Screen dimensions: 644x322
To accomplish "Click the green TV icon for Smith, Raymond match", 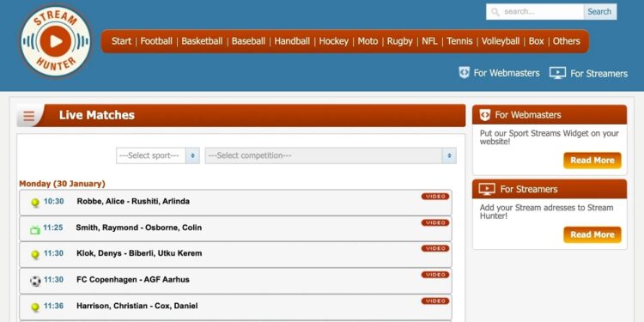I will 35,229.
